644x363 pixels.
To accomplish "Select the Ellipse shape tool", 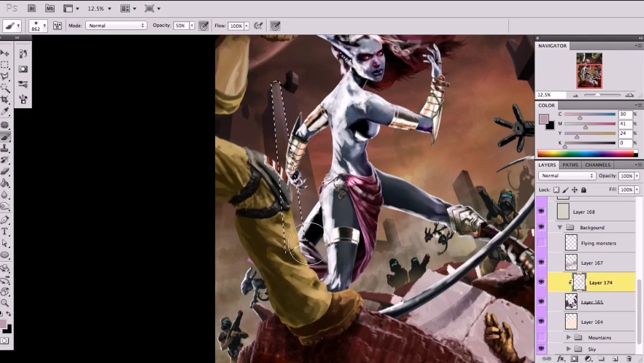I will (5, 255).
